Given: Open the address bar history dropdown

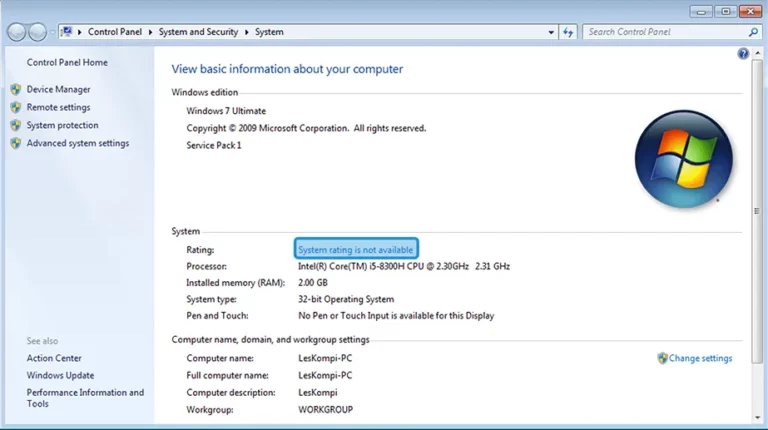Looking at the screenshot, I should click(551, 32).
